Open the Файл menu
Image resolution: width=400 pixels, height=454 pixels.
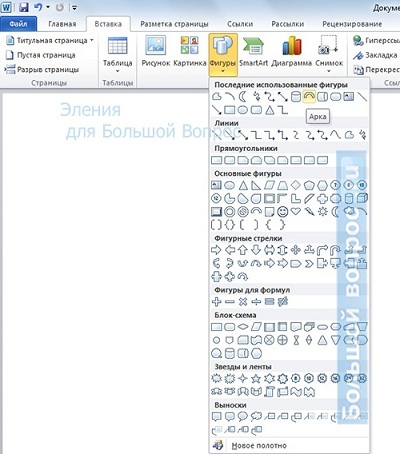[18, 24]
